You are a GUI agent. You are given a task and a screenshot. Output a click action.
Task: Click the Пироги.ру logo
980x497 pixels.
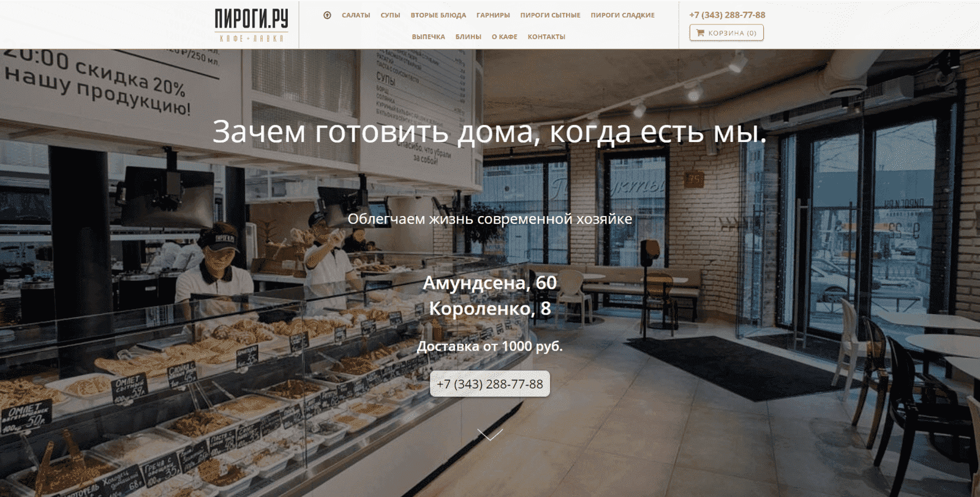[x=252, y=24]
